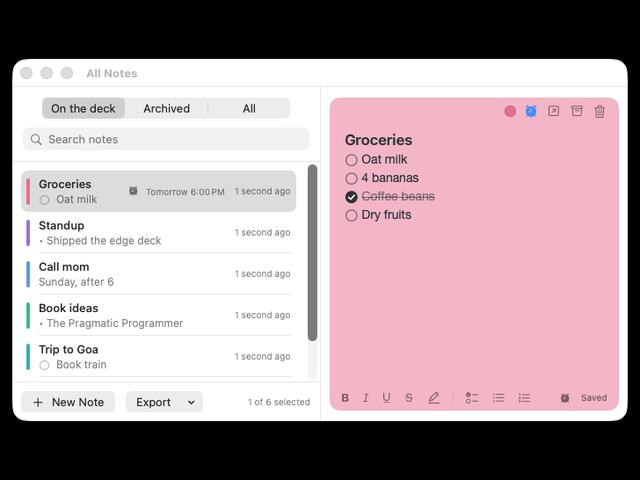Click the notes list scrollbar
Screen dimensions: 640x480
pyautogui.click(x=313, y=252)
